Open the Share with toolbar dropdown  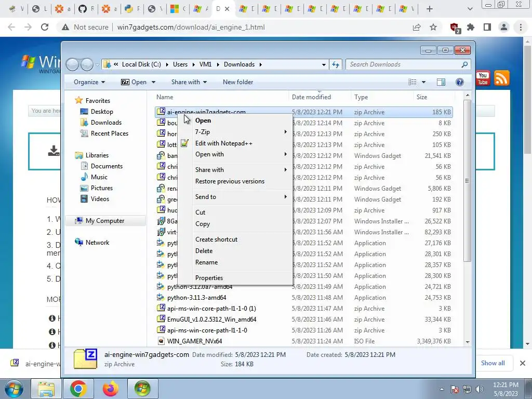coord(189,82)
